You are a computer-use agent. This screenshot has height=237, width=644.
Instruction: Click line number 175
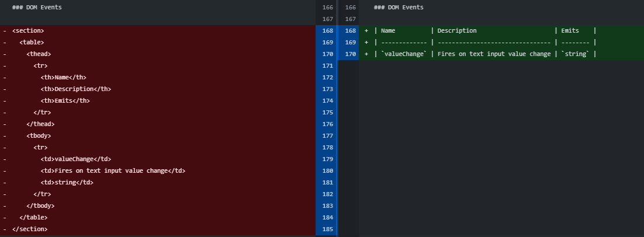tap(328, 112)
